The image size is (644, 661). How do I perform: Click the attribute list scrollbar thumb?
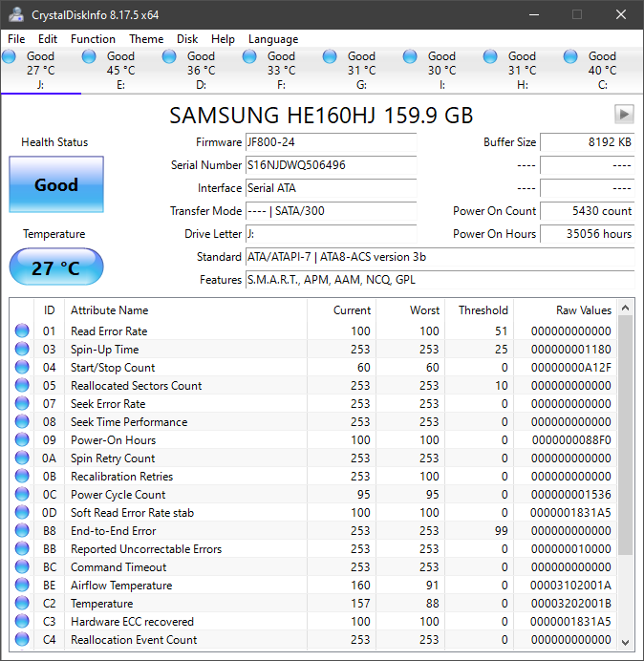626,435
